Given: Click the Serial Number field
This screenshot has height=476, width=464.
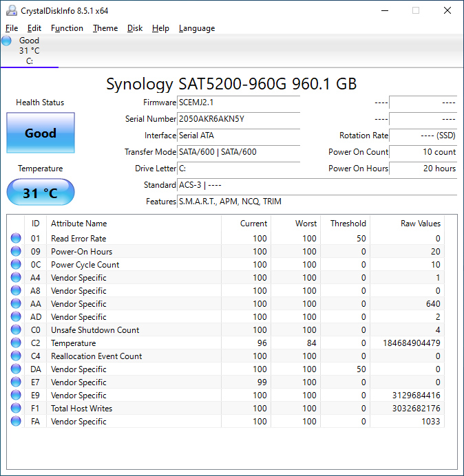Looking at the screenshot, I should (x=238, y=119).
